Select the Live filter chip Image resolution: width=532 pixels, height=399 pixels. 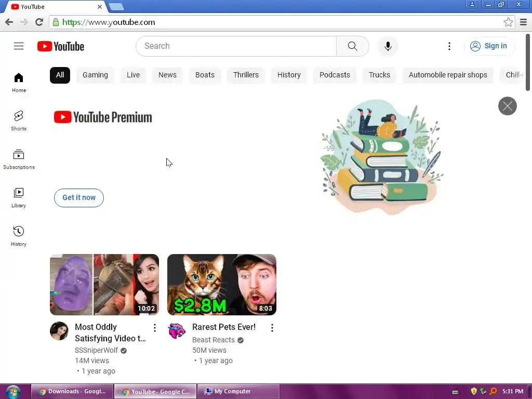(134, 75)
